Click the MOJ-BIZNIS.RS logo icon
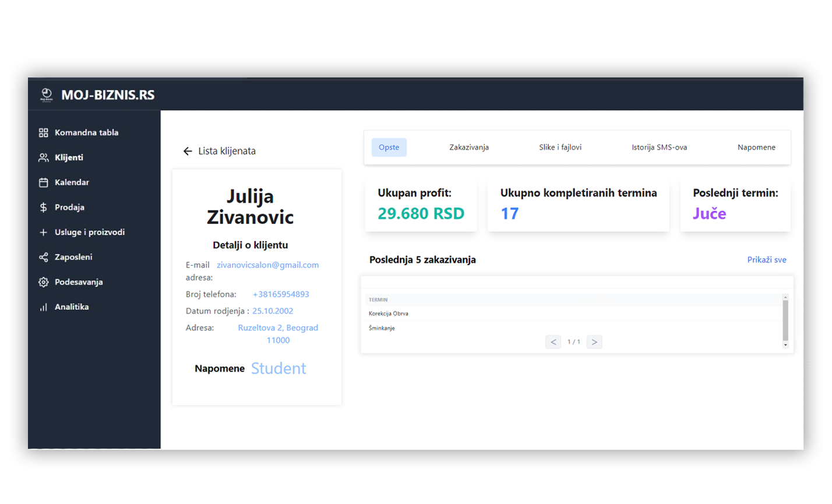This screenshot has height=504, width=832. click(x=47, y=94)
